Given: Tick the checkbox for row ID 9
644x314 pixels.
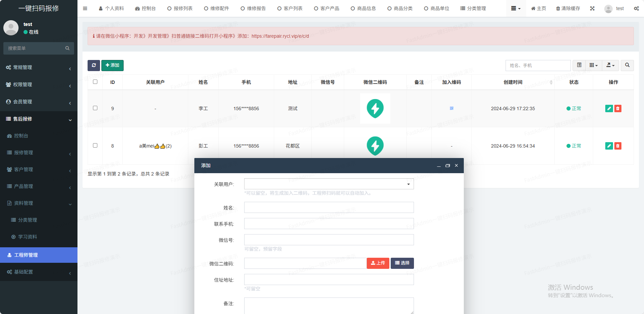Looking at the screenshot, I should (x=95, y=108).
